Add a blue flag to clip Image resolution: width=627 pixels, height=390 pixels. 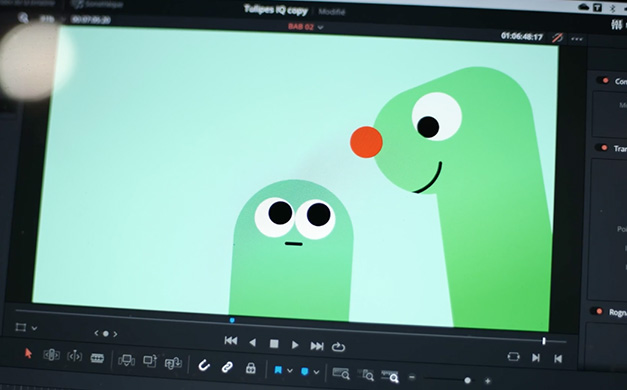point(278,370)
